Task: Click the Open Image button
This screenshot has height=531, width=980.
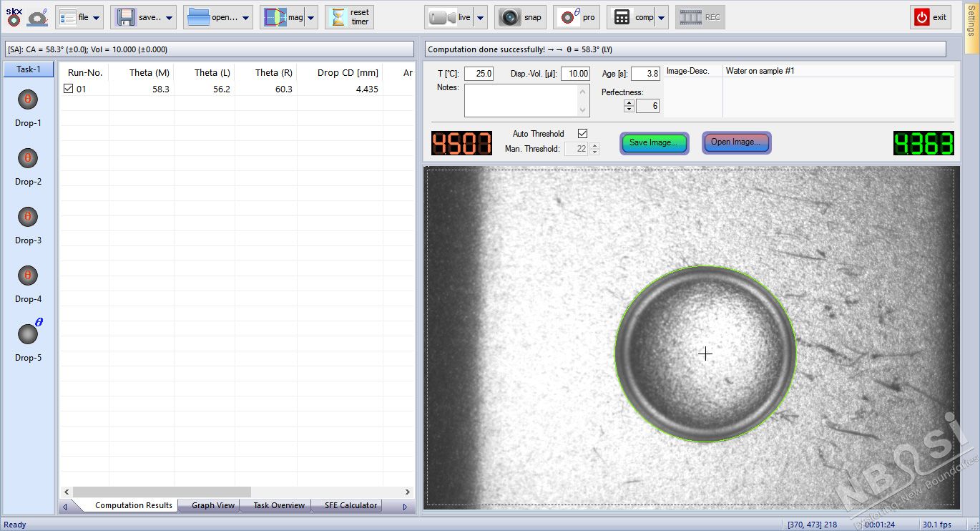Action: [736, 142]
